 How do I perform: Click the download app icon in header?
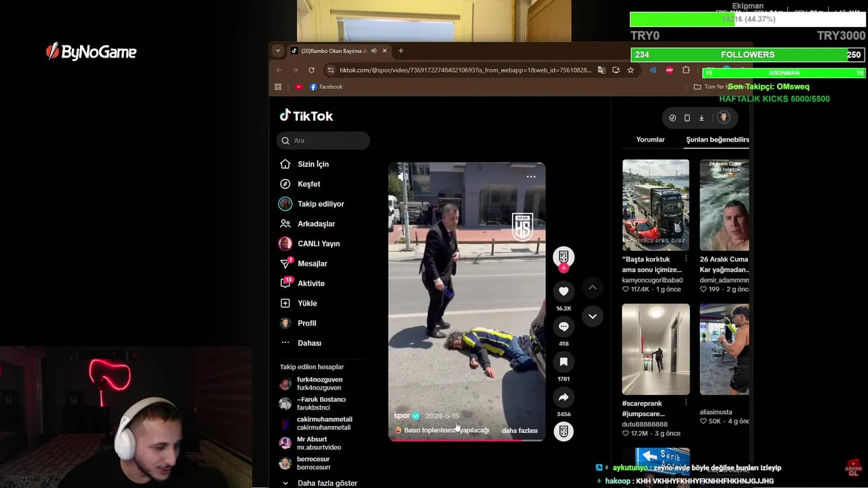(702, 118)
